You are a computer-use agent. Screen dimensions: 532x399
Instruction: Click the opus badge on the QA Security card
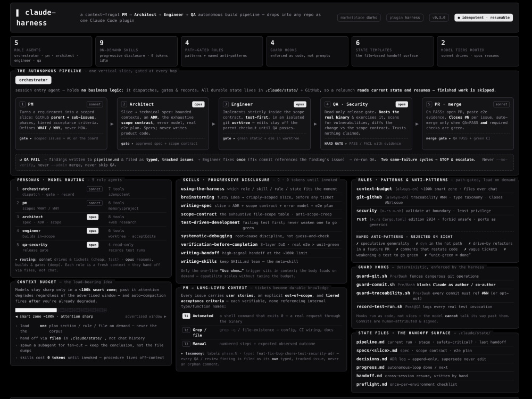pyautogui.click(x=401, y=104)
